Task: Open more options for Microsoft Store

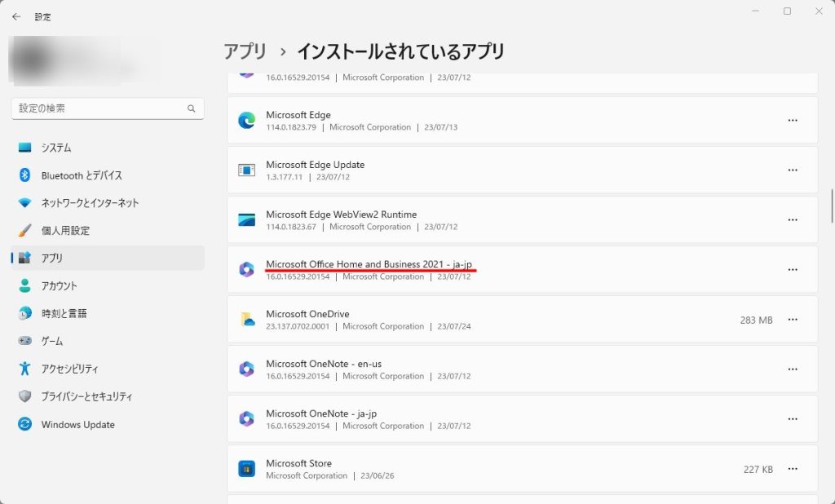Action: (793, 470)
